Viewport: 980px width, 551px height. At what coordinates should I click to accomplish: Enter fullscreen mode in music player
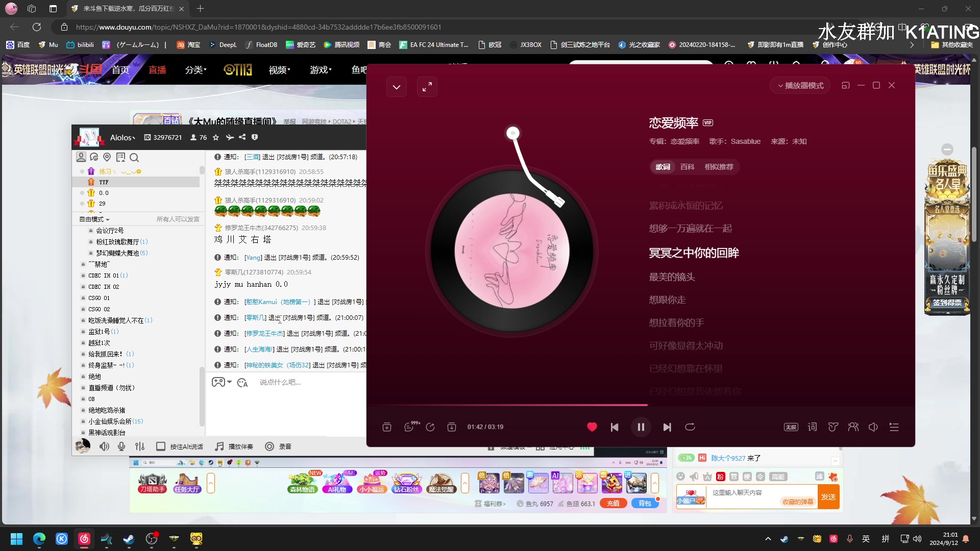click(427, 87)
